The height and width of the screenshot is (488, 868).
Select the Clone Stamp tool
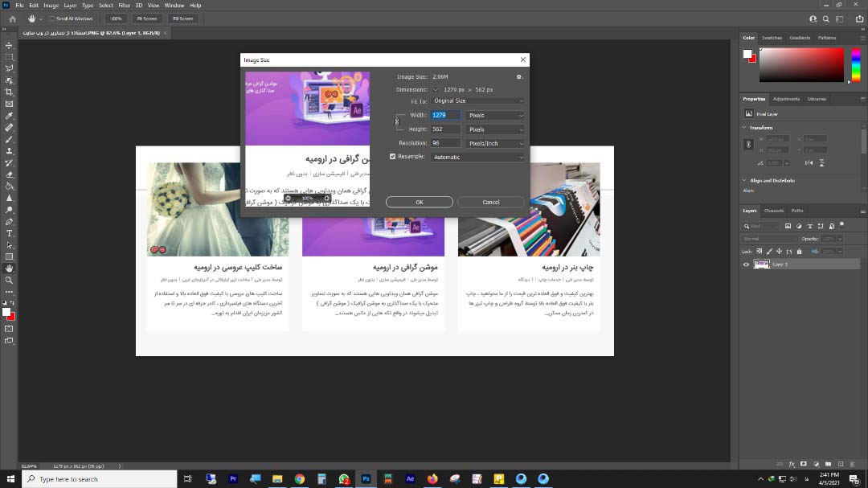click(x=9, y=150)
